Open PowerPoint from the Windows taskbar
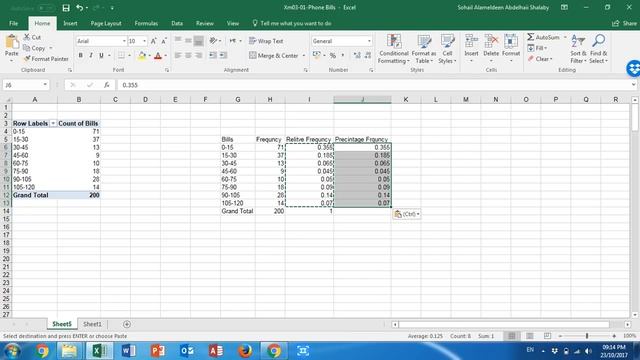This screenshot has width=640, height=360. coord(158,351)
